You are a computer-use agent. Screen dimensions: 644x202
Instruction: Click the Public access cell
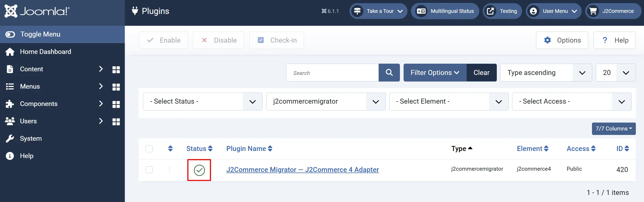click(574, 169)
